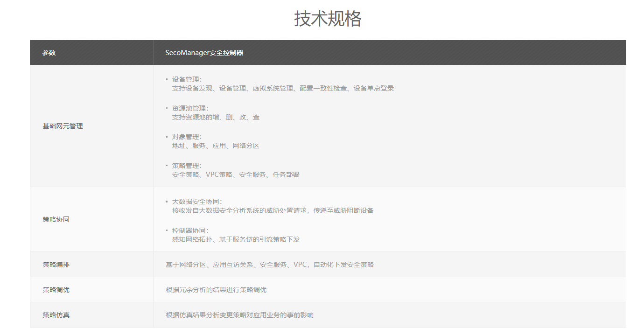Click the 根据冗余分析的结果进行策略调优 description
Screen dimensions: 644x335
[x=216, y=290]
